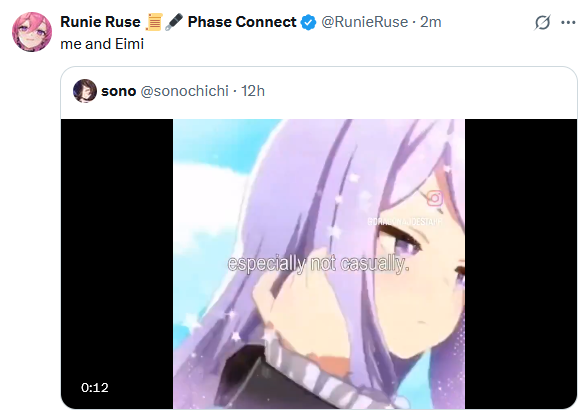Screen dimensions: 585x411
Task: Click the pen emoji in the display name
Action: coord(174,22)
